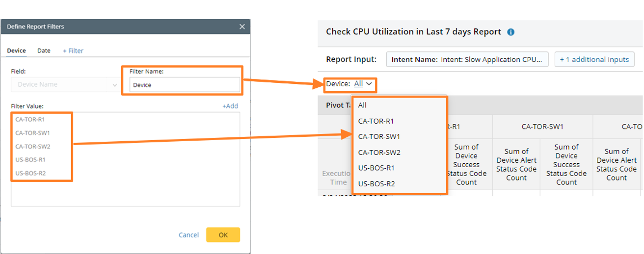Open the disabled Device Name field dropdown
644x254 pixels.
tap(65, 84)
